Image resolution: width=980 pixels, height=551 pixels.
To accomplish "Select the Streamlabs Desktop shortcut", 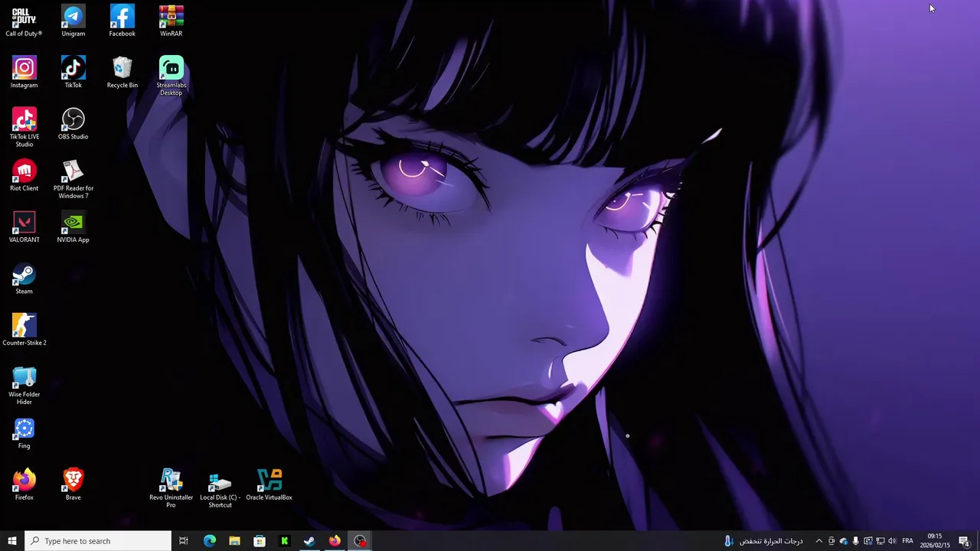I will [171, 76].
